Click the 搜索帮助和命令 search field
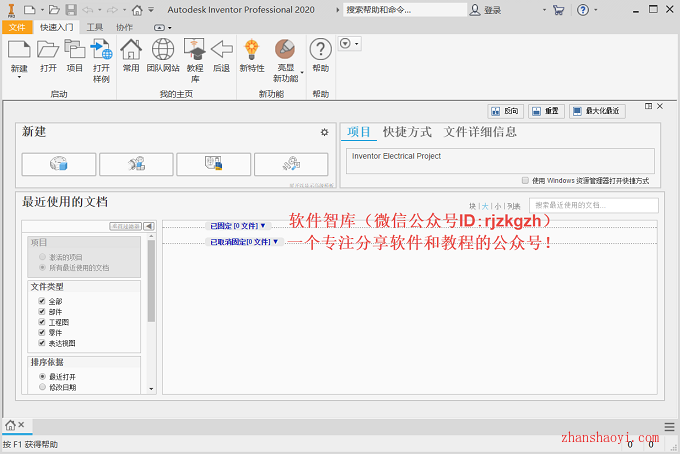Image resolution: width=680 pixels, height=454 pixels. tap(405, 10)
